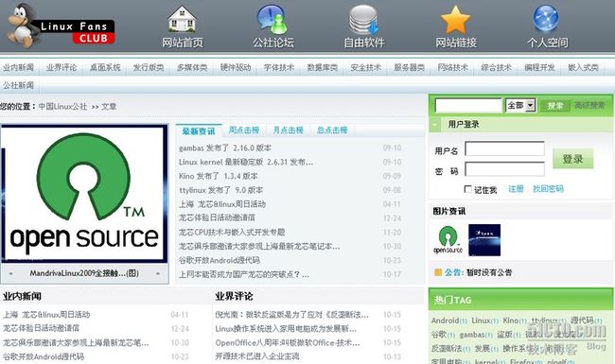The width and height of the screenshot is (615, 364).
Task: Focus the 密码 input field
Action: coord(505,169)
